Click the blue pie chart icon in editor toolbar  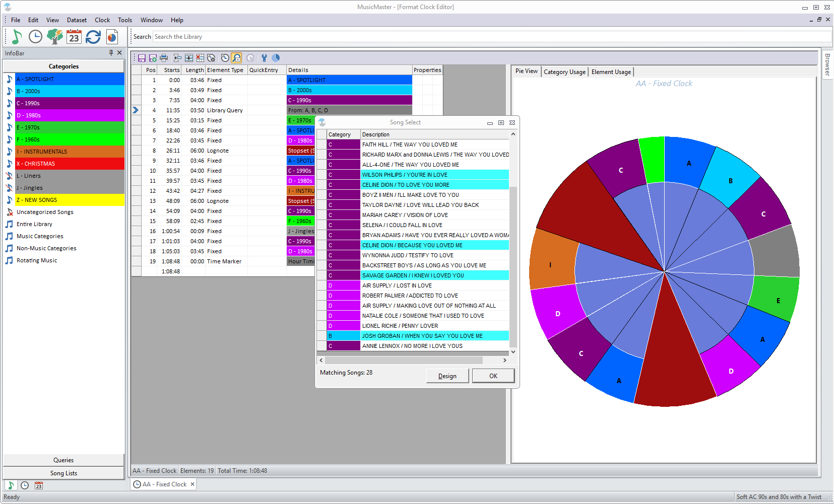click(276, 58)
